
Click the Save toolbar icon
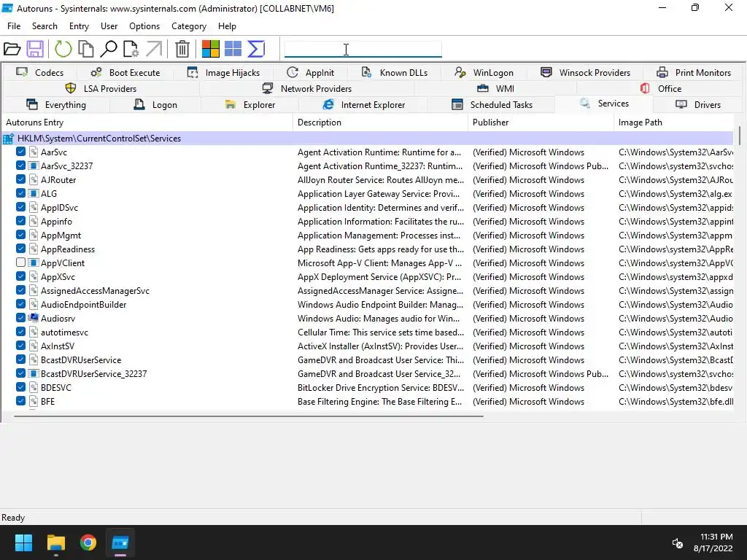35,49
